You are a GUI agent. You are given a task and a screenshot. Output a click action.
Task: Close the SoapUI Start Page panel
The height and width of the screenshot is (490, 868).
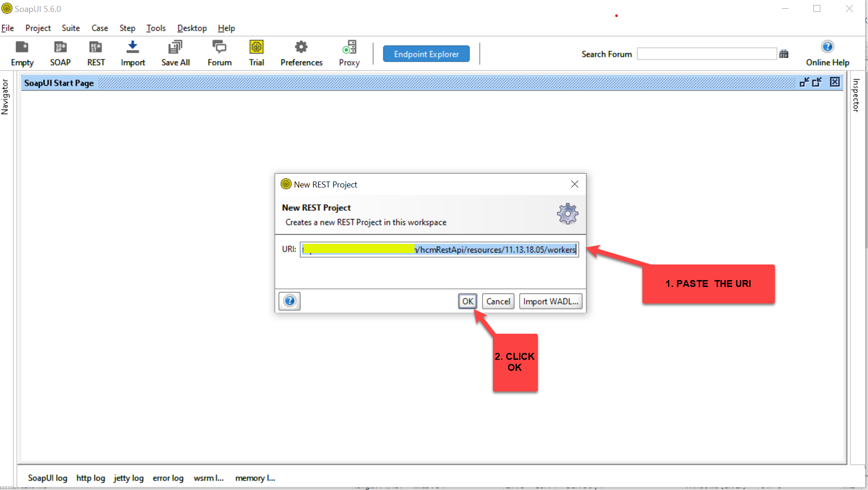point(835,82)
